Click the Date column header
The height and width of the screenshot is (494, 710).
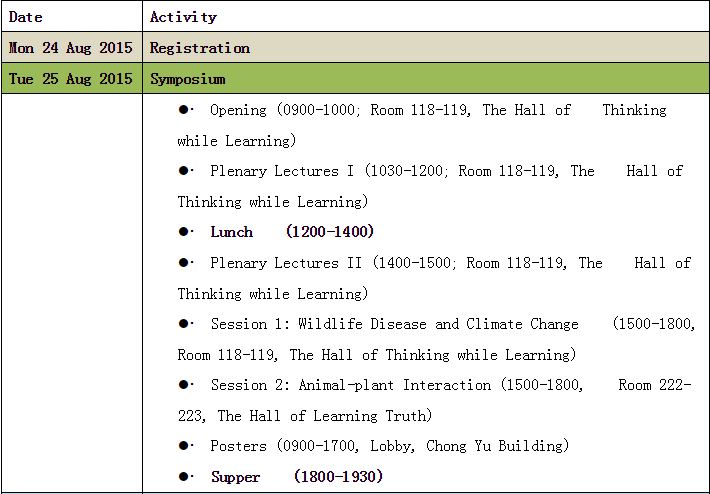coord(25,17)
